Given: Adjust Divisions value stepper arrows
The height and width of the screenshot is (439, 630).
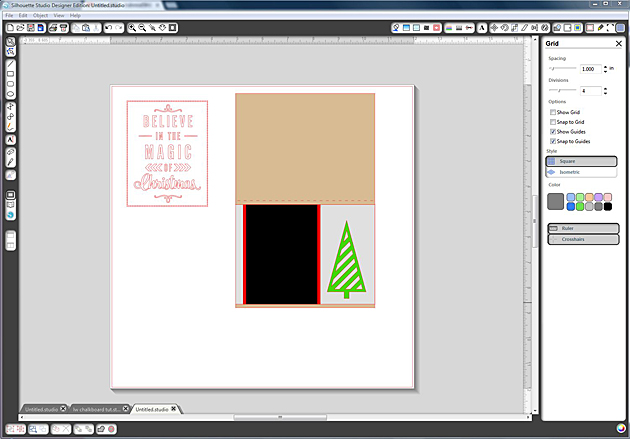Looking at the screenshot, I should [605, 91].
